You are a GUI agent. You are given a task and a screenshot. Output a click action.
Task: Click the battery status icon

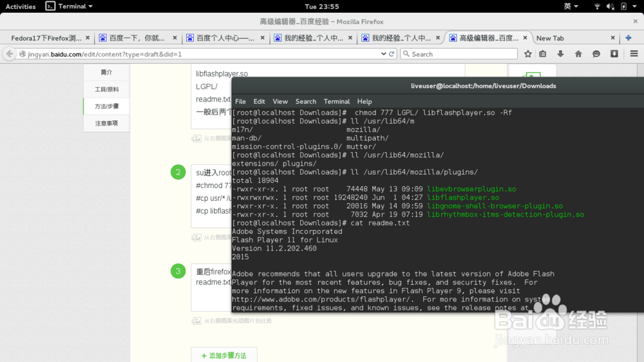[x=623, y=6]
